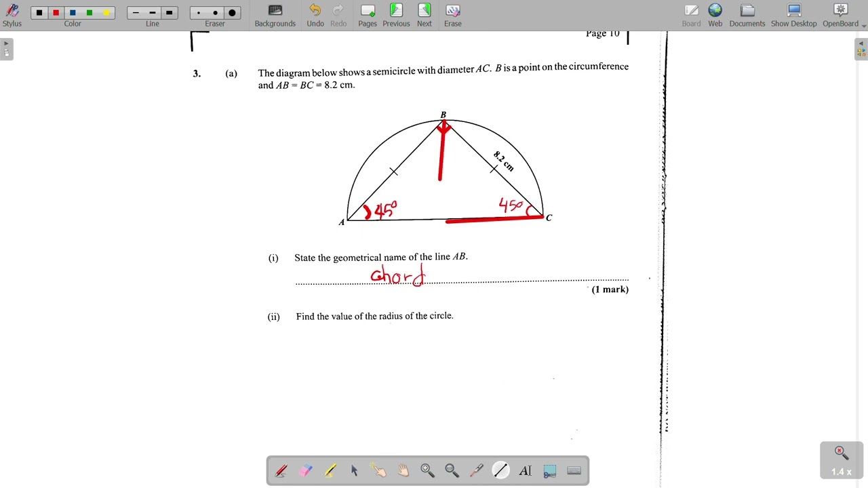Expand the left side panel

point(6,49)
